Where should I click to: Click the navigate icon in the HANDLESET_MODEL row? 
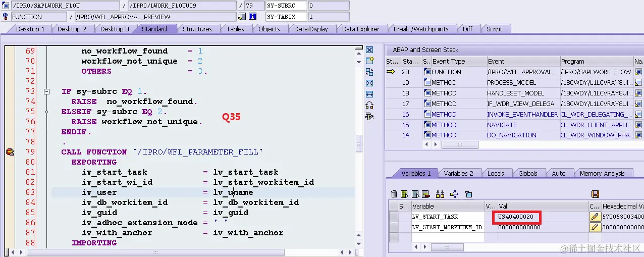[x=638, y=93]
